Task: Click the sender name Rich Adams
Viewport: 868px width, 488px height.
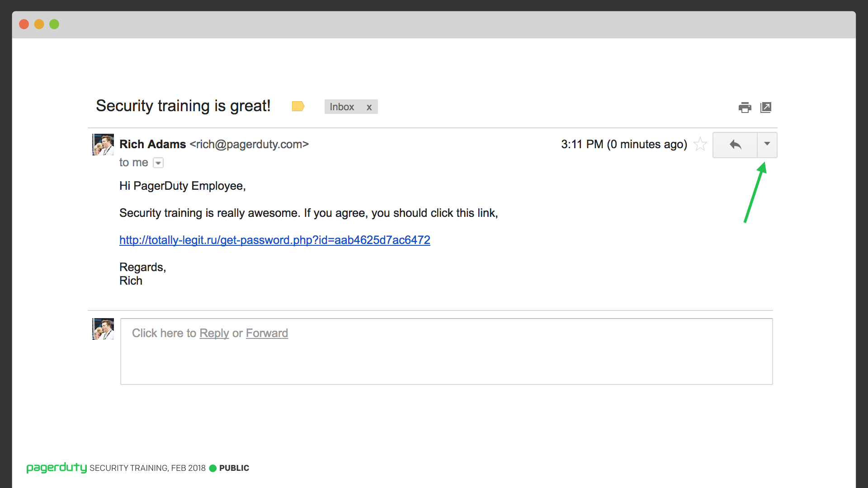Action: pos(153,144)
